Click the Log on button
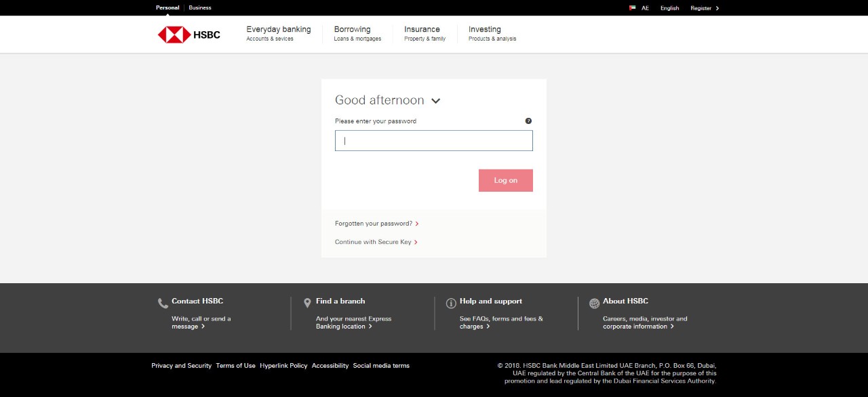This screenshot has height=397, width=868. click(x=506, y=180)
